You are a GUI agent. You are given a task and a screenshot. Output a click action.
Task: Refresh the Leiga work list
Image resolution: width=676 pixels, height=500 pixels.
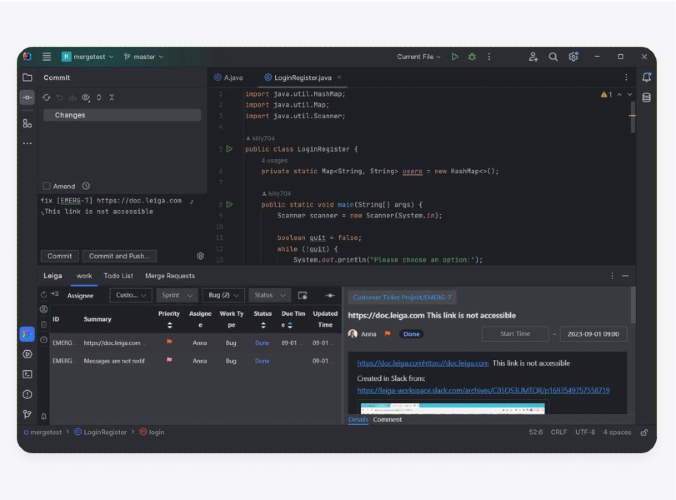click(44, 295)
